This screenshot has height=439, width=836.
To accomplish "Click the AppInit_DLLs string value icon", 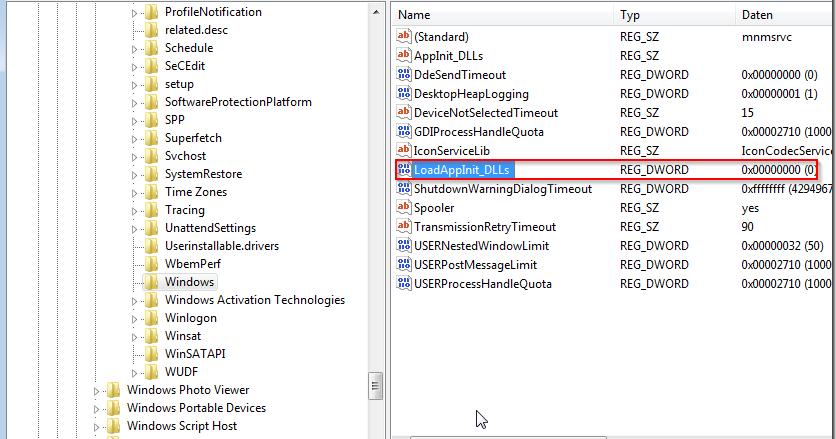I will pyautogui.click(x=404, y=56).
